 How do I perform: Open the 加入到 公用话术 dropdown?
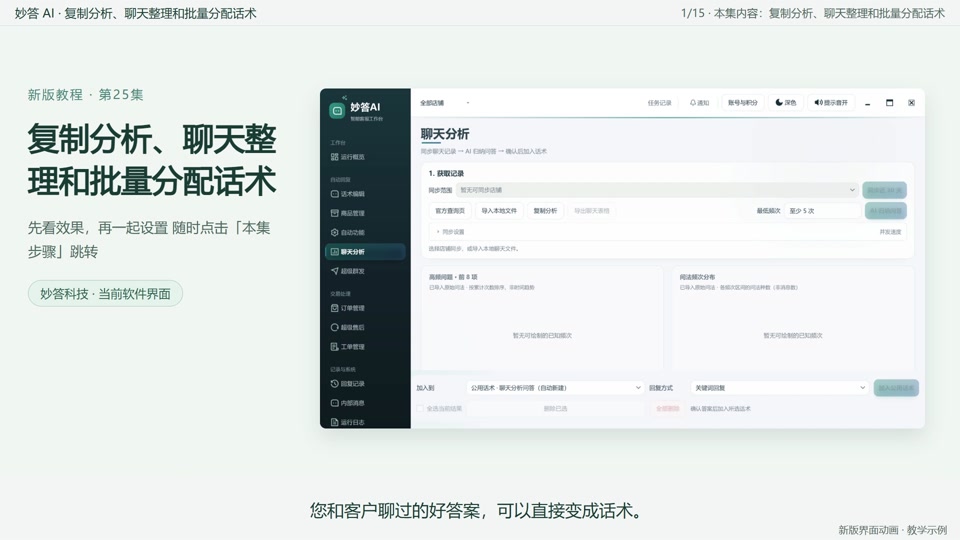554,388
